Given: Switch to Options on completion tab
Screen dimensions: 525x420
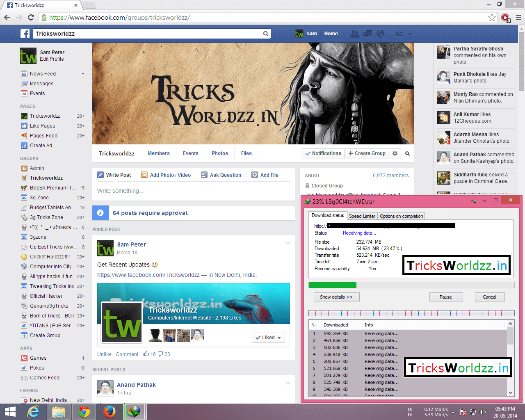Looking at the screenshot, I should tap(401, 216).
